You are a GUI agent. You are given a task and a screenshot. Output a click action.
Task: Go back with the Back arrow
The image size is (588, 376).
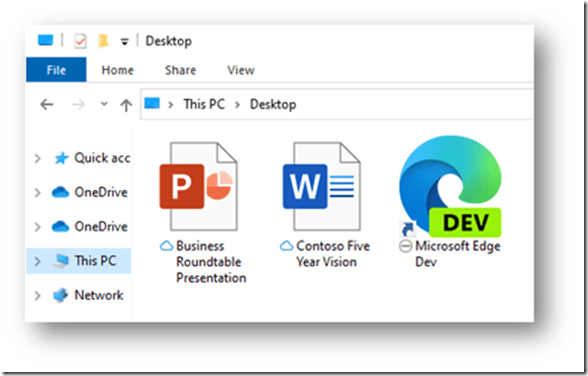pyautogui.click(x=47, y=104)
